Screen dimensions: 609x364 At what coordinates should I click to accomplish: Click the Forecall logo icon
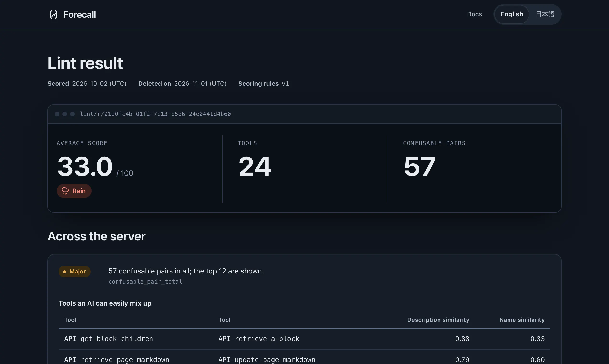(x=53, y=14)
